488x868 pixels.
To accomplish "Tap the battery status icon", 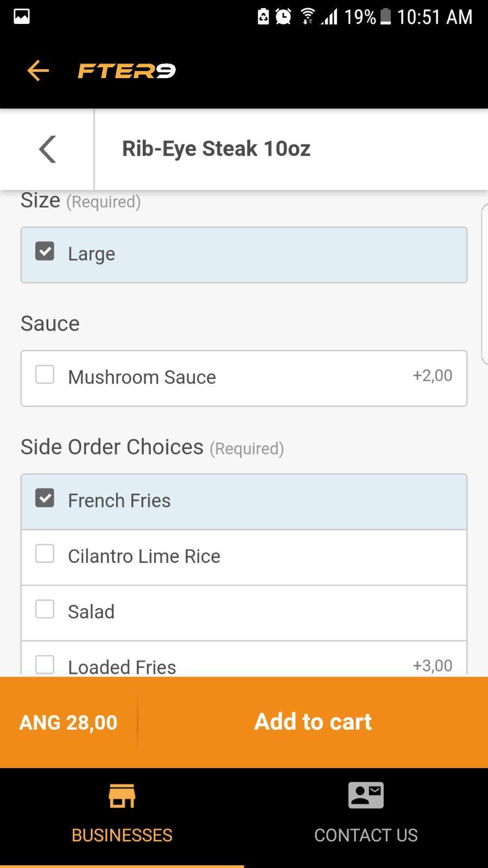I will [x=385, y=16].
